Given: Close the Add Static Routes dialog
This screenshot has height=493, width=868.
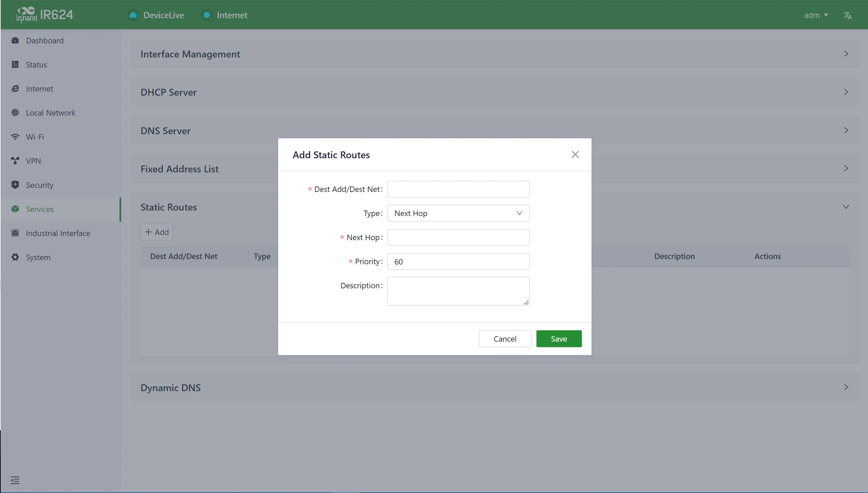Looking at the screenshot, I should [x=575, y=155].
